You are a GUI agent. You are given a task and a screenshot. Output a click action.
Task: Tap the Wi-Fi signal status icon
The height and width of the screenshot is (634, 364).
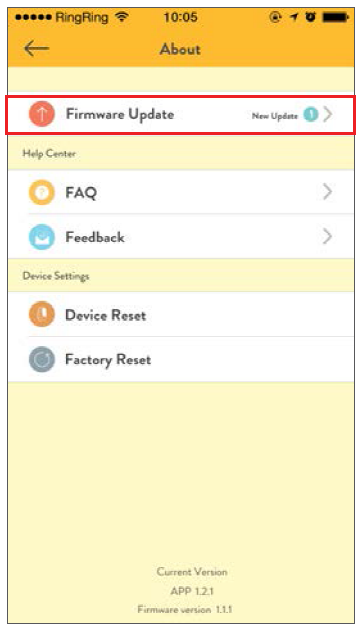click(121, 17)
